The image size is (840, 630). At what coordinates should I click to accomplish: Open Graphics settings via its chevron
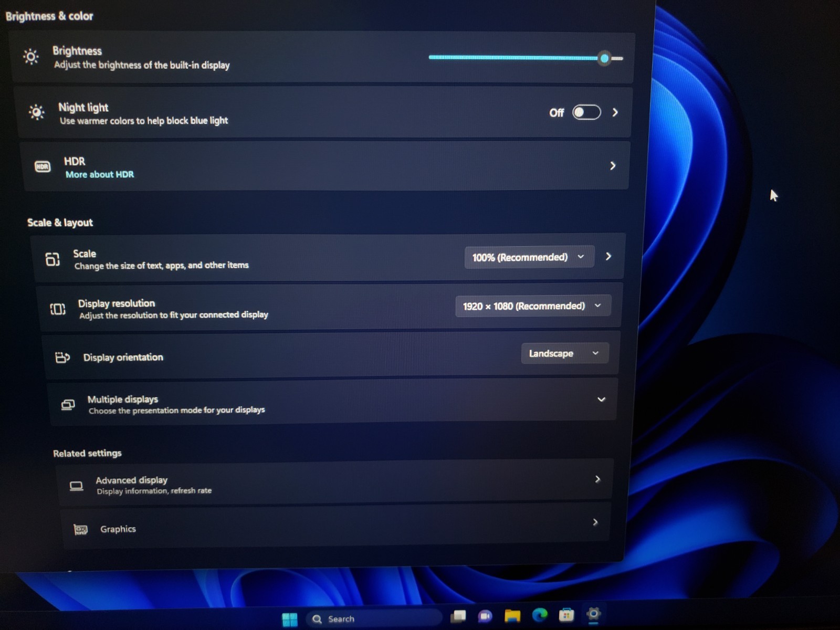pos(595,522)
